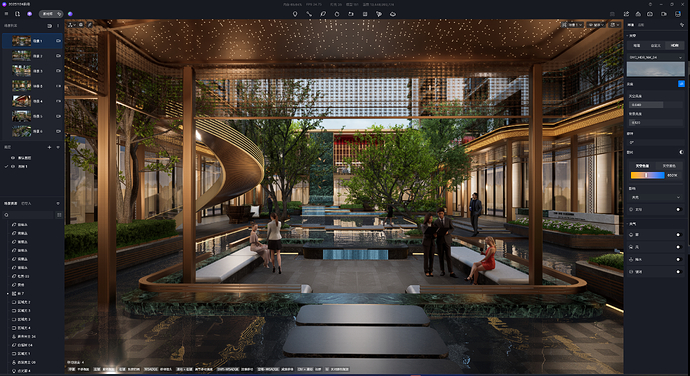Open the dropdown above the sun toggle

tap(655, 197)
